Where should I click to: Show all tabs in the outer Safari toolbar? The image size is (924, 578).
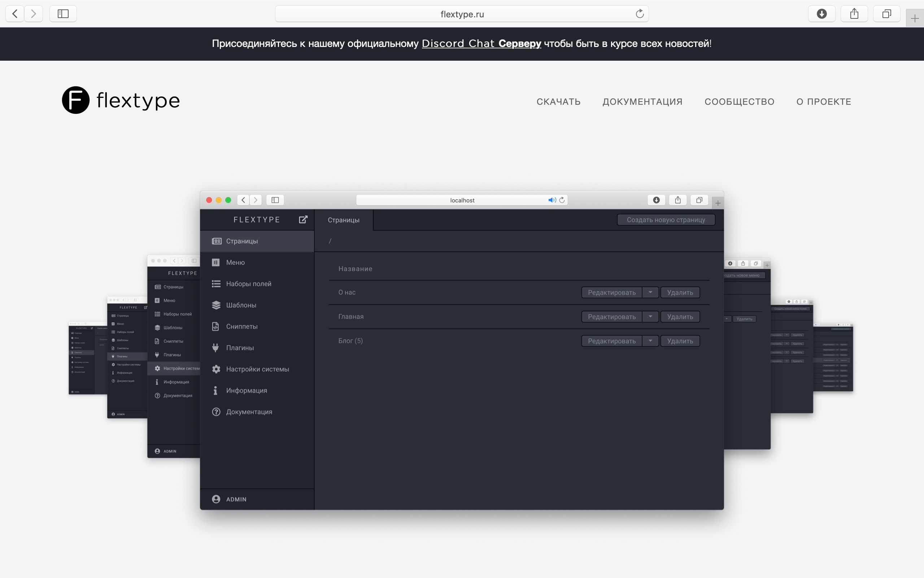tap(886, 14)
